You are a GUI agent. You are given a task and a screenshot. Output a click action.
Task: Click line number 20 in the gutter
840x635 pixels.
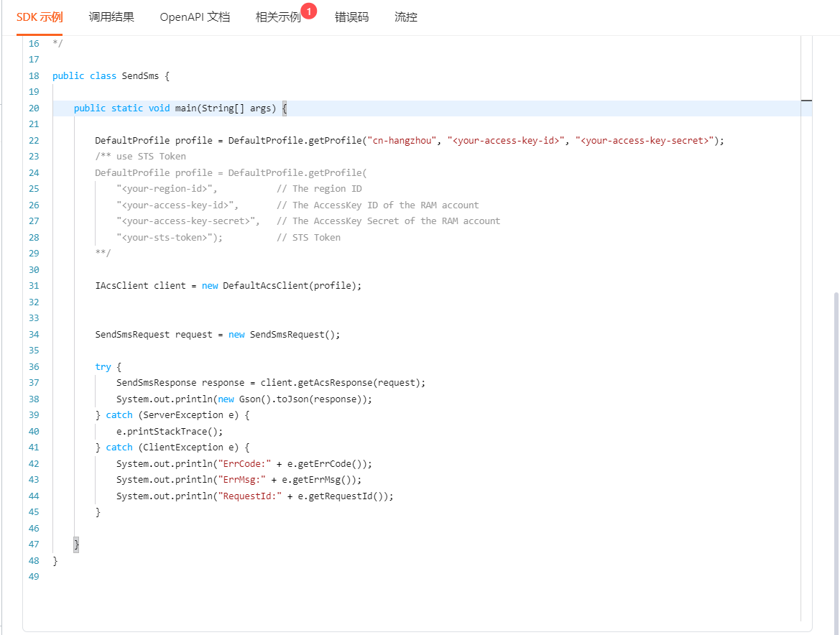[x=34, y=108]
